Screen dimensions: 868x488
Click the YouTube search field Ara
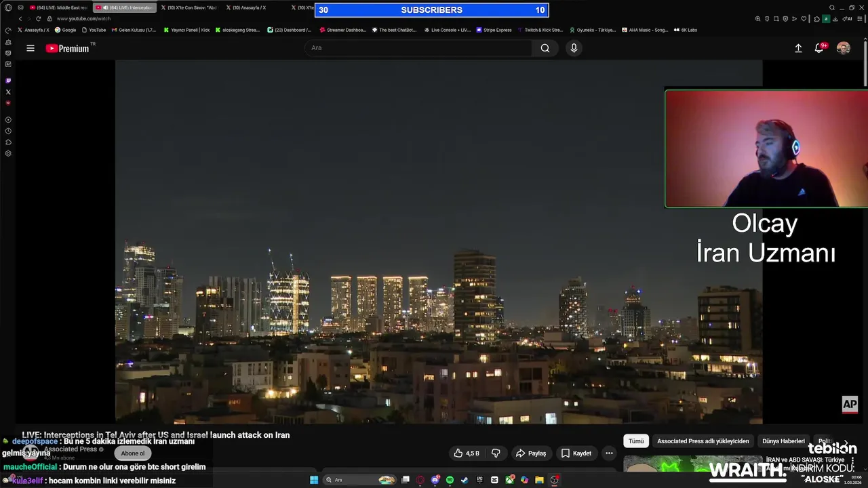418,48
